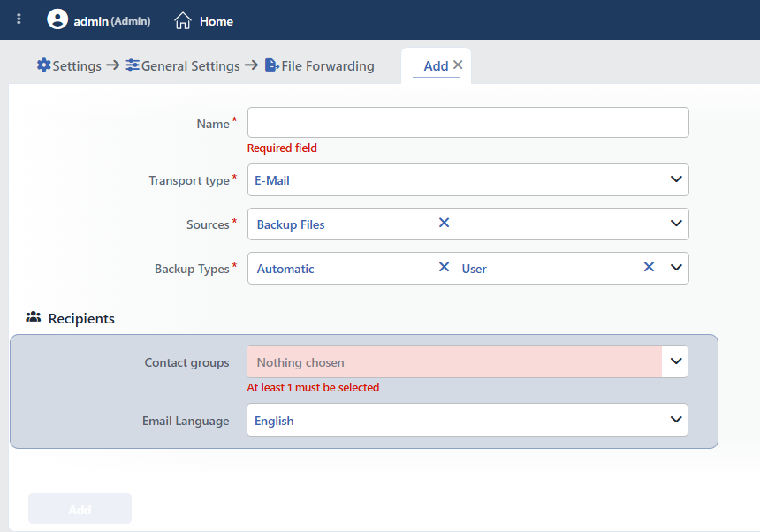Image resolution: width=760 pixels, height=532 pixels.
Task: Click the File Forwarding document icon
Action: [x=272, y=65]
